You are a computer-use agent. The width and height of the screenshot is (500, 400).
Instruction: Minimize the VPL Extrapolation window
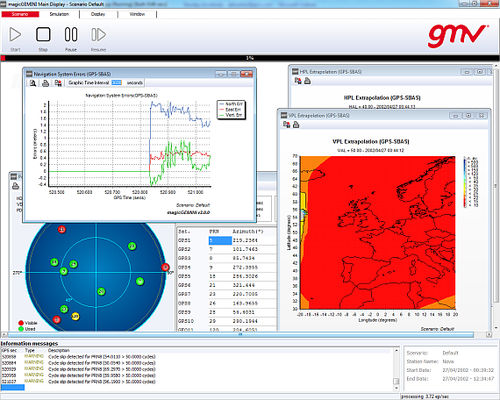tap(455, 116)
